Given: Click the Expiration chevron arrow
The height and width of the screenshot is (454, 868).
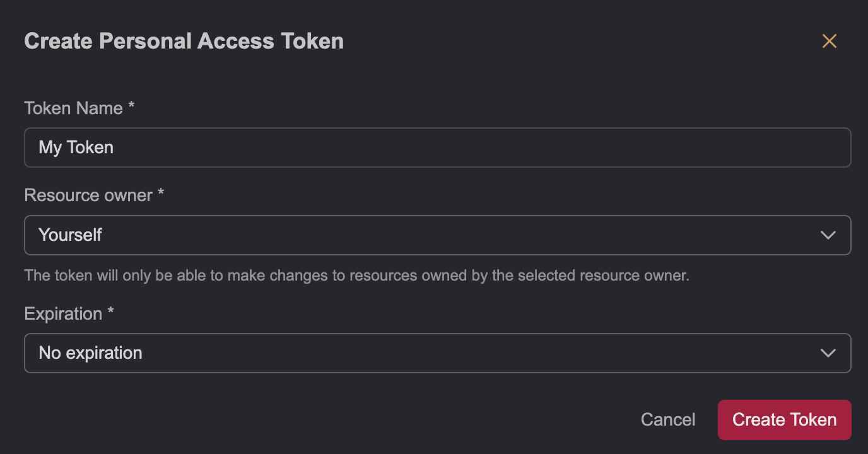Looking at the screenshot, I should coord(828,353).
